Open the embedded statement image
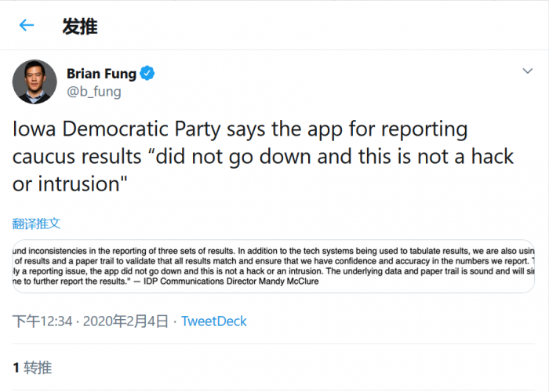This screenshot has width=549, height=392. (x=273, y=266)
